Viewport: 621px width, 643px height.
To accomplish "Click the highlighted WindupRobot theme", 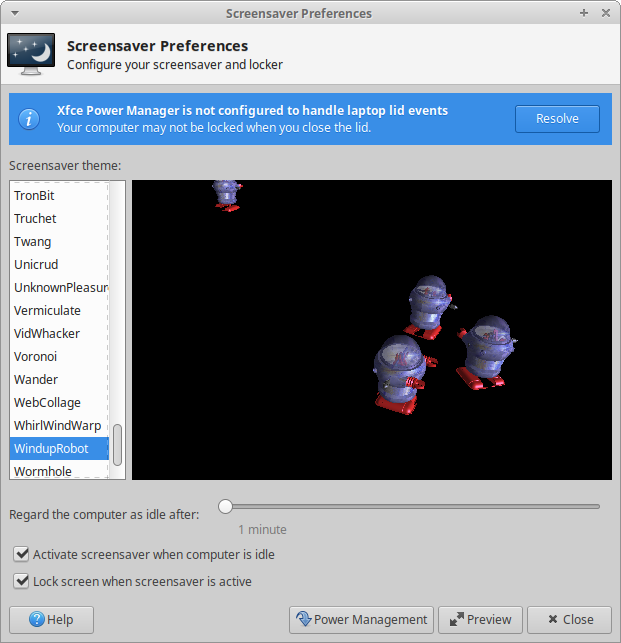I will [x=59, y=448].
